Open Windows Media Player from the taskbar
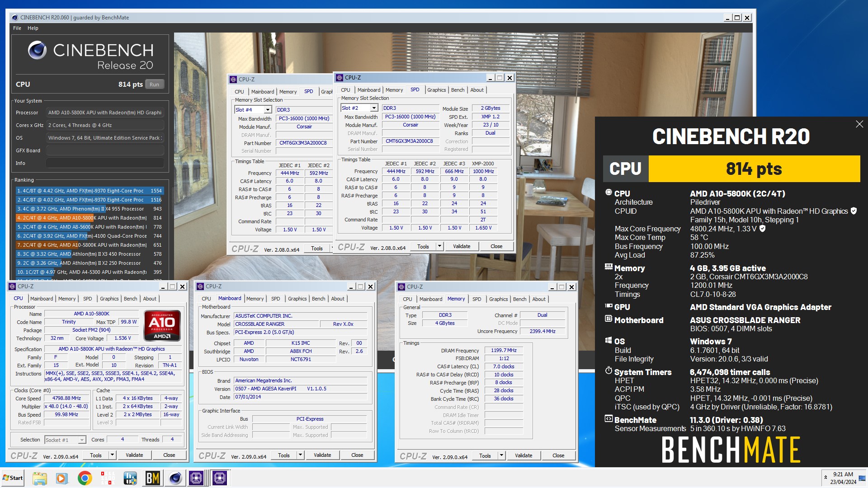This screenshot has height=488, width=868. (62, 478)
